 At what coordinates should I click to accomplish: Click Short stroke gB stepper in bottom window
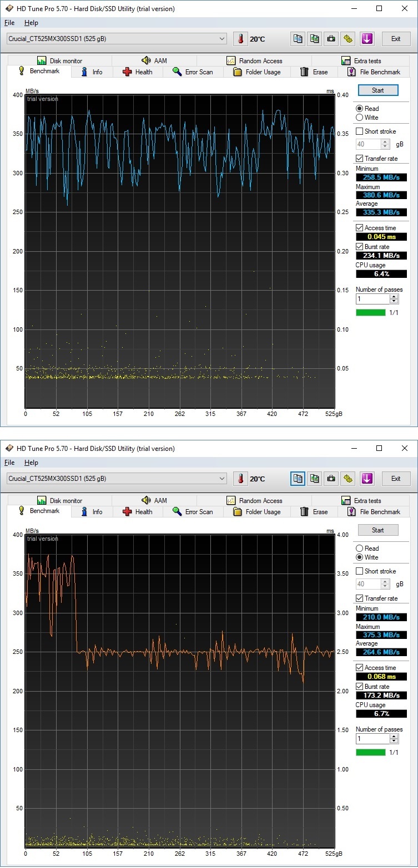pyautogui.click(x=385, y=584)
